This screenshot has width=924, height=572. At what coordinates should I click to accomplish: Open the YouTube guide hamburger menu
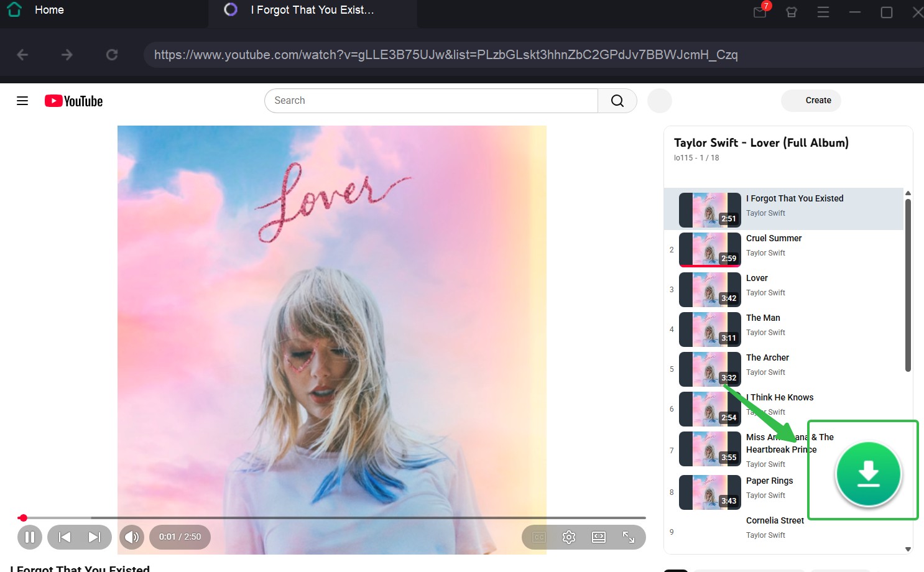click(22, 100)
